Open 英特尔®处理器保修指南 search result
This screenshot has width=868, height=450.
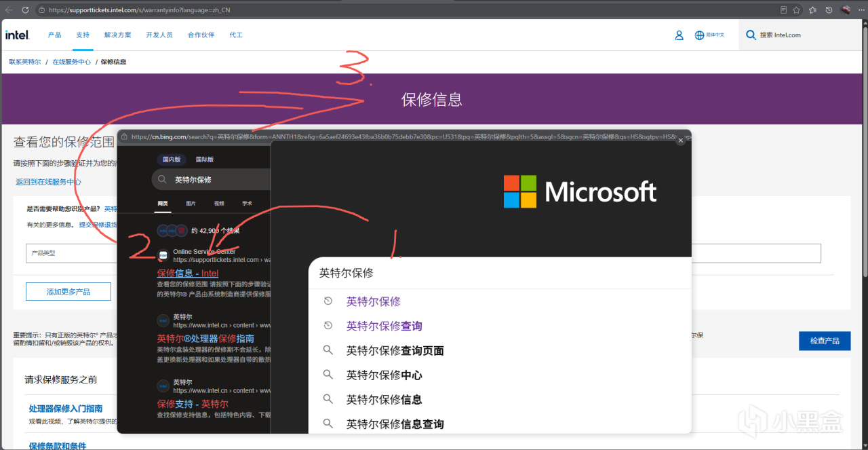click(x=205, y=338)
